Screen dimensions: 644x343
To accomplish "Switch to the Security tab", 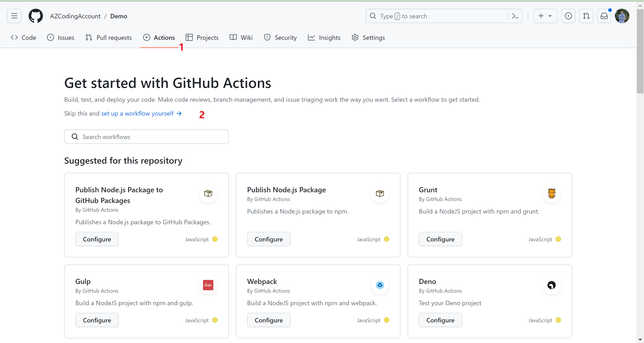I will pyautogui.click(x=280, y=38).
